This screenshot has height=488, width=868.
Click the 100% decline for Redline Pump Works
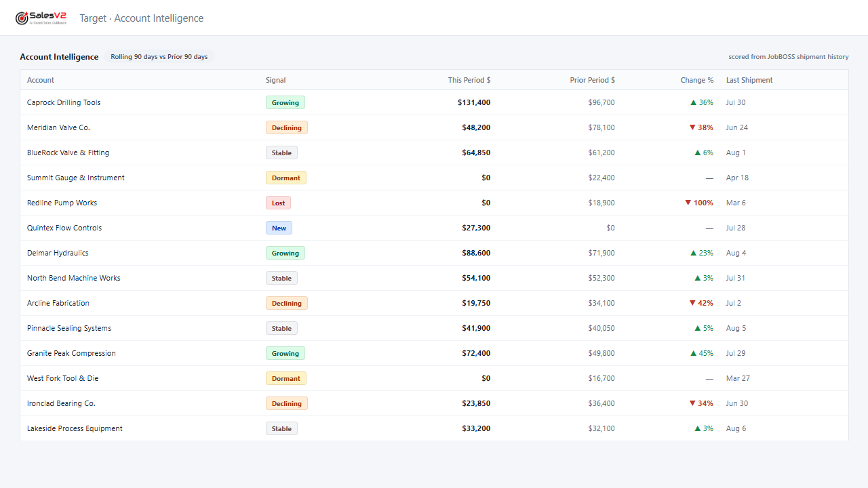(x=699, y=203)
